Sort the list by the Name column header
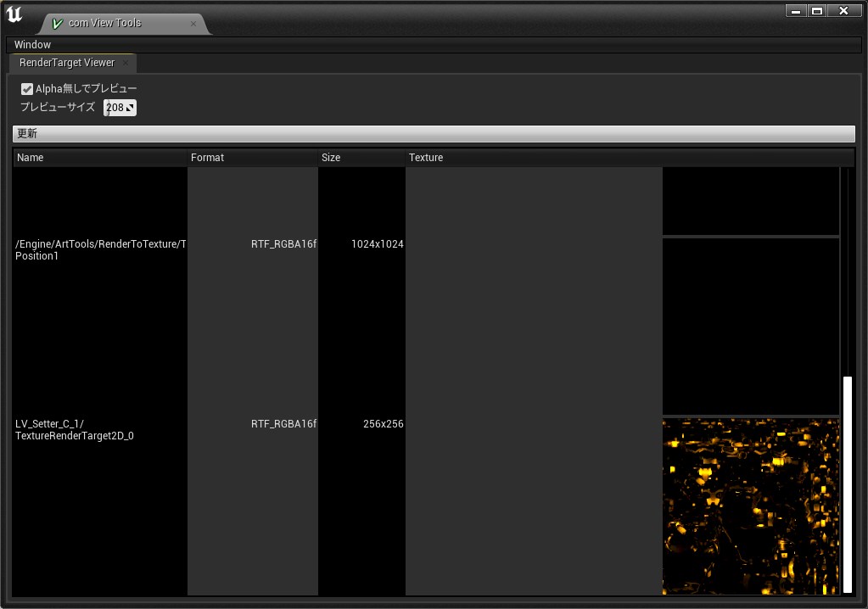Viewport: 868px width, 609px height. coord(100,158)
